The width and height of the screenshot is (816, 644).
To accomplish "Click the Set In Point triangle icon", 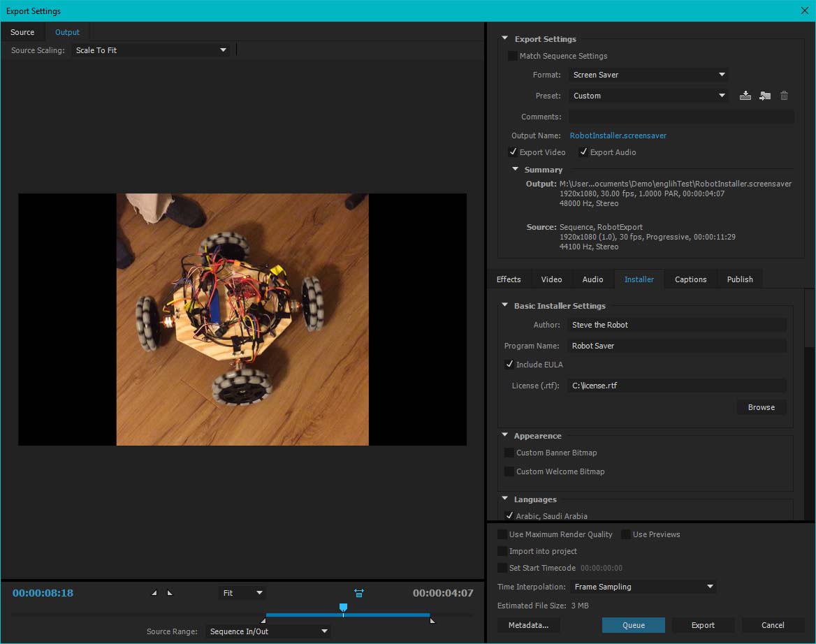I will point(154,593).
